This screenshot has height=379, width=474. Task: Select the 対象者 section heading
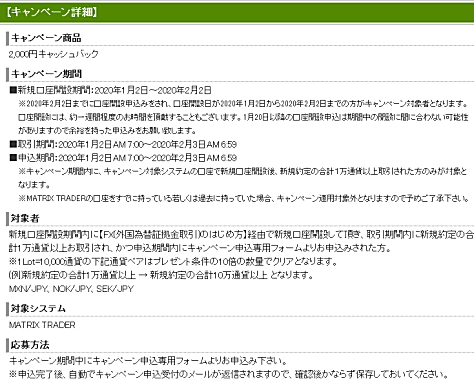[x=25, y=219]
